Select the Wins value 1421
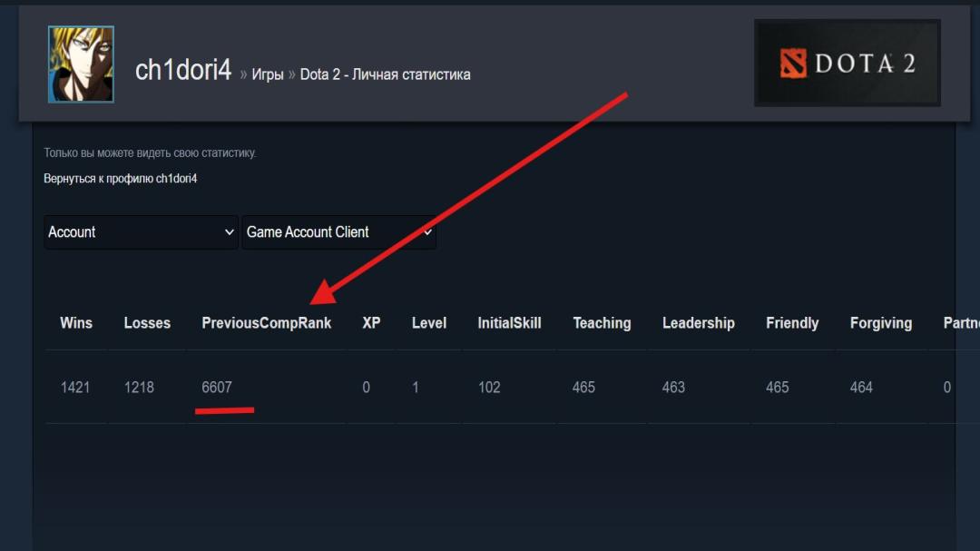This screenshot has height=551, width=980. (75, 387)
